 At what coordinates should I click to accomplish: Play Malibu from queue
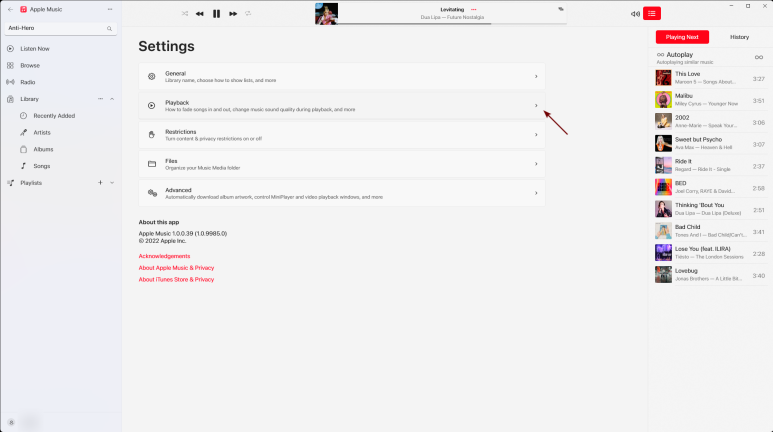pos(710,100)
